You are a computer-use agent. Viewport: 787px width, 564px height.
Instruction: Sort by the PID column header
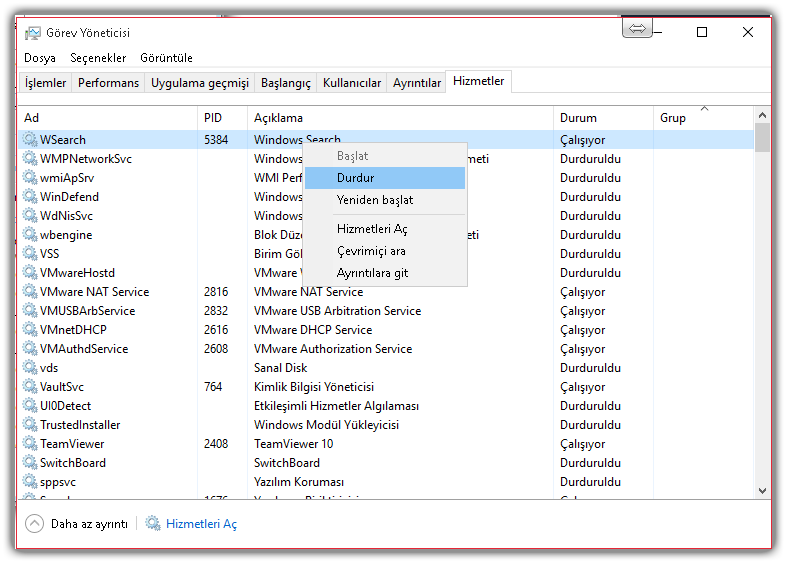[222, 118]
